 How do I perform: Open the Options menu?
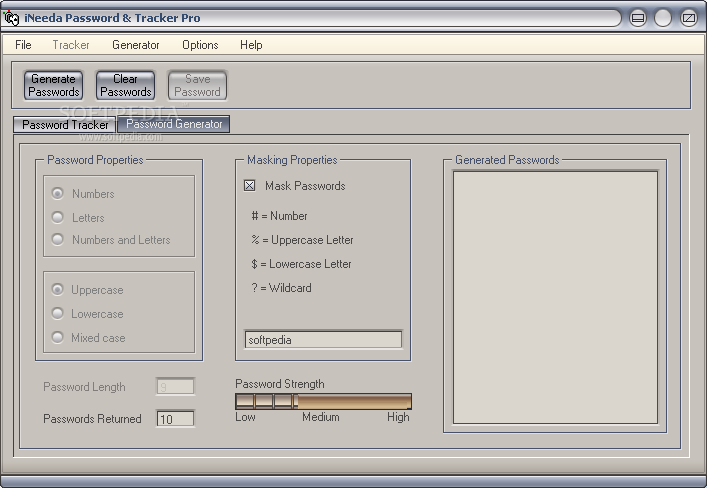click(200, 45)
